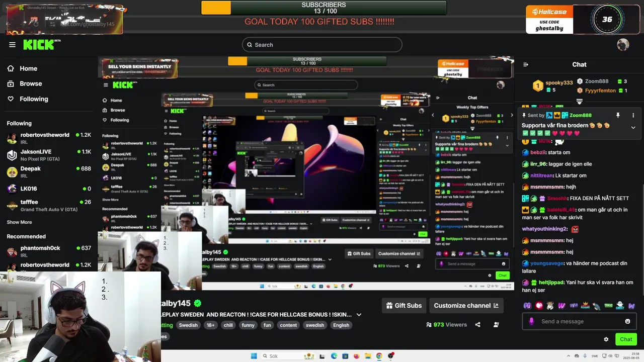Click the red heart orb emote
The height and width of the screenshot is (362, 644).
pyautogui.click(x=539, y=305)
